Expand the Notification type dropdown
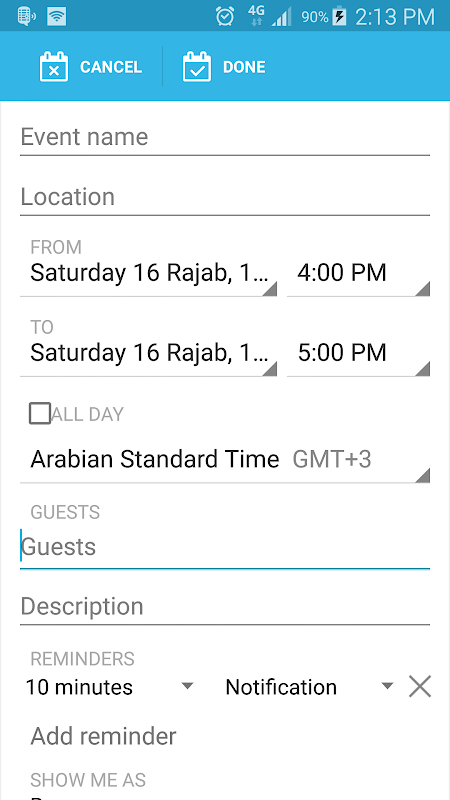Viewport: 450px width, 800px height. [x=309, y=687]
